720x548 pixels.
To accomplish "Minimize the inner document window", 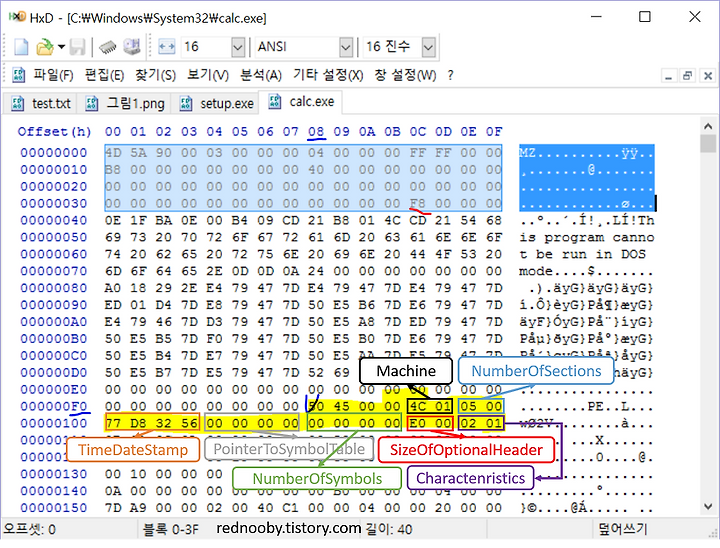I will coord(669,76).
